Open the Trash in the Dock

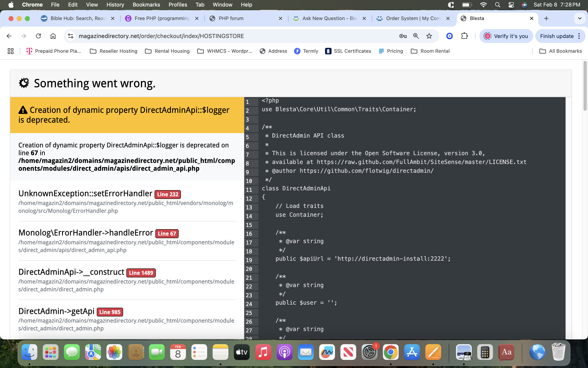tap(558, 352)
